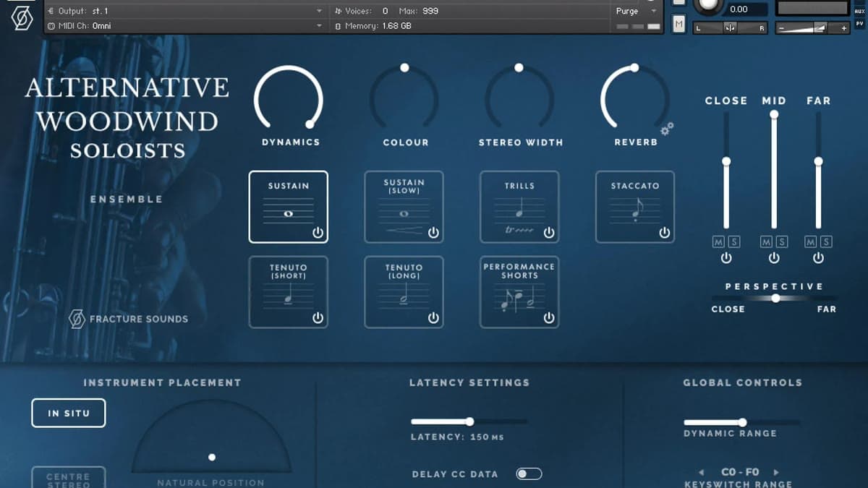The height and width of the screenshot is (488, 868).
Task: Open the Purge dropdown menu
Action: click(636, 11)
